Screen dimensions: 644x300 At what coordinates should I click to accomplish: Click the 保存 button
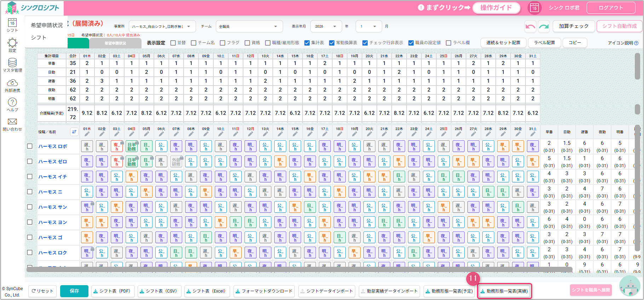point(74,291)
